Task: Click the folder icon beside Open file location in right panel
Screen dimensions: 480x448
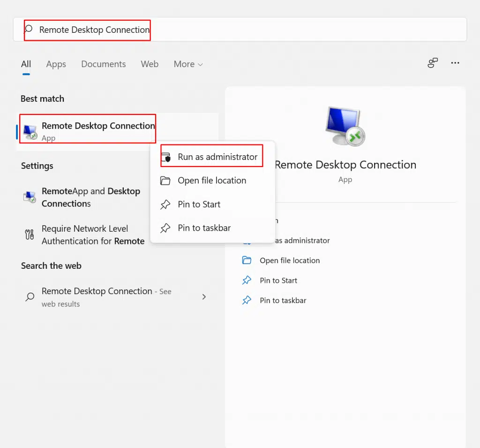Action: [247, 260]
